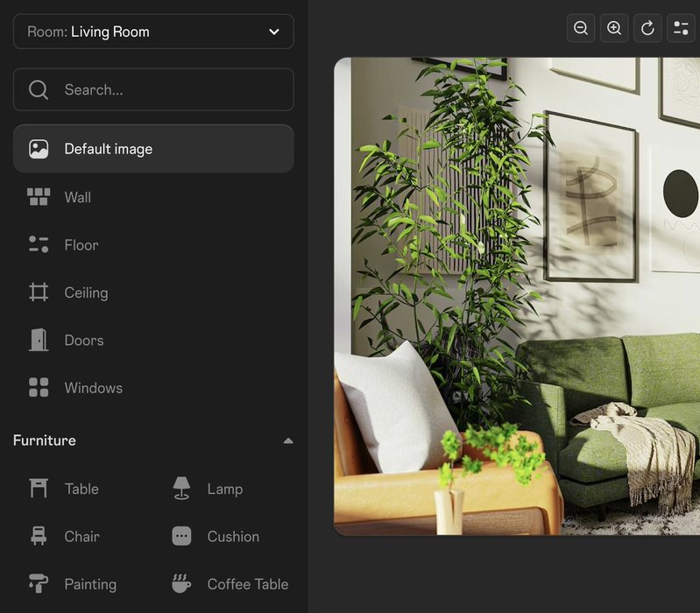Click the Cushion icon
The image size is (700, 613).
tap(181, 536)
